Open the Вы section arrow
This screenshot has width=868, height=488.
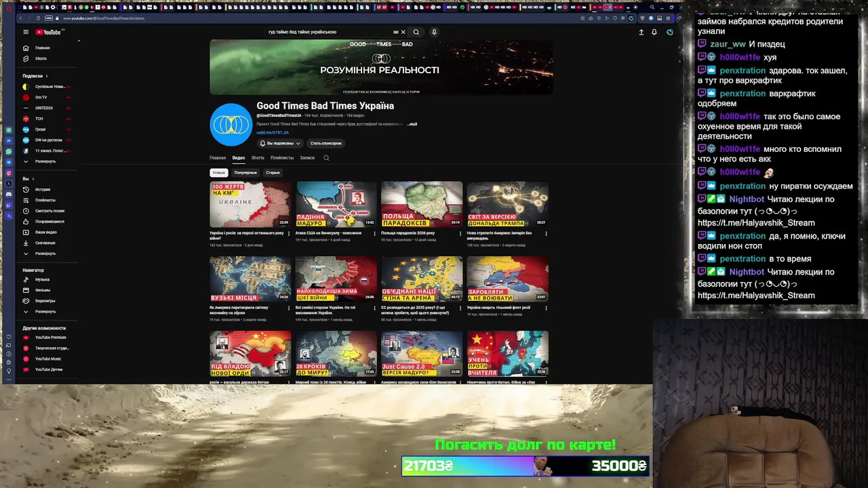click(33, 179)
